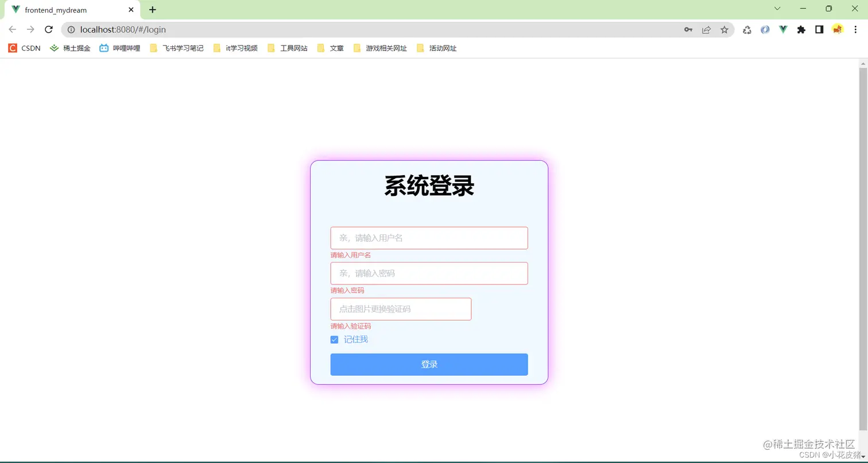Viewport: 868px width, 463px height.
Task: Open the blue swirl extension
Action: (765, 30)
